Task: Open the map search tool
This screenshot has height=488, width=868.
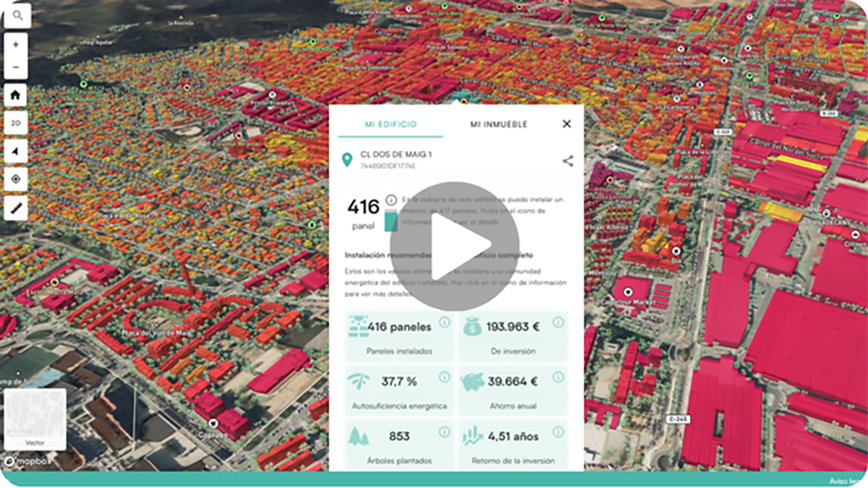Action: [17, 15]
